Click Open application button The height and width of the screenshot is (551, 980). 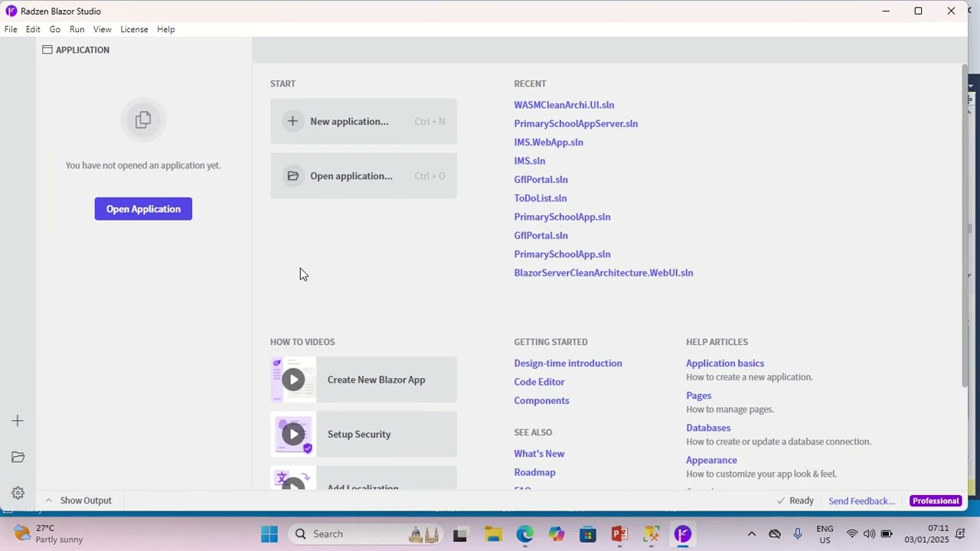[364, 176]
